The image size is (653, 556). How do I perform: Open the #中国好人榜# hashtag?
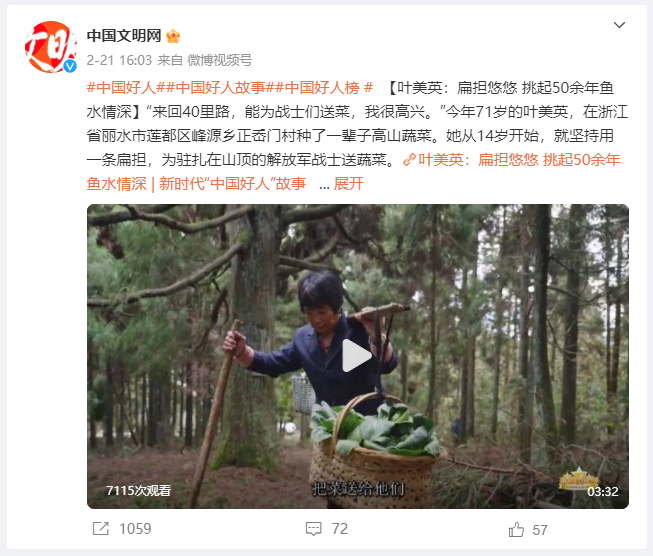coord(324,88)
